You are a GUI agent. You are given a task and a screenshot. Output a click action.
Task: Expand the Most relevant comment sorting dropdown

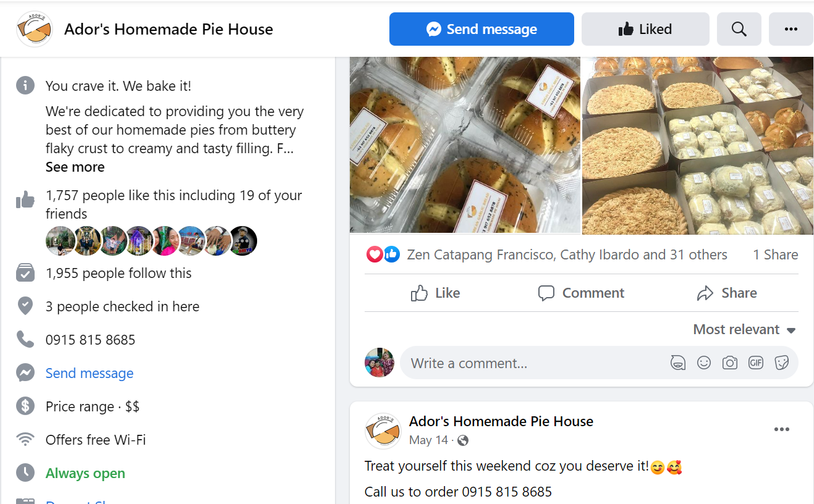(744, 330)
